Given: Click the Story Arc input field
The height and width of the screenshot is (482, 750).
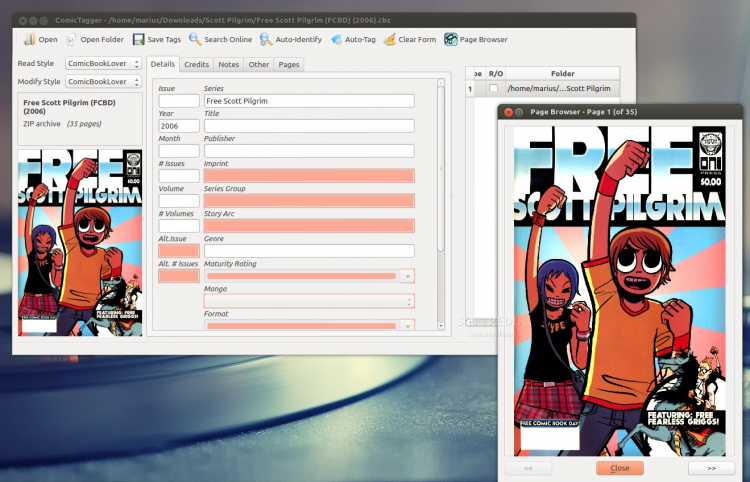Looking at the screenshot, I should 309,226.
